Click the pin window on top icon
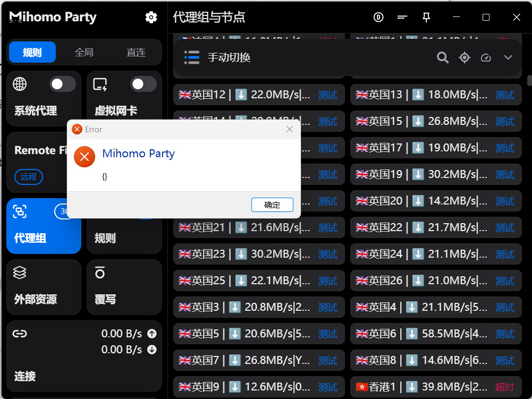 click(x=426, y=17)
